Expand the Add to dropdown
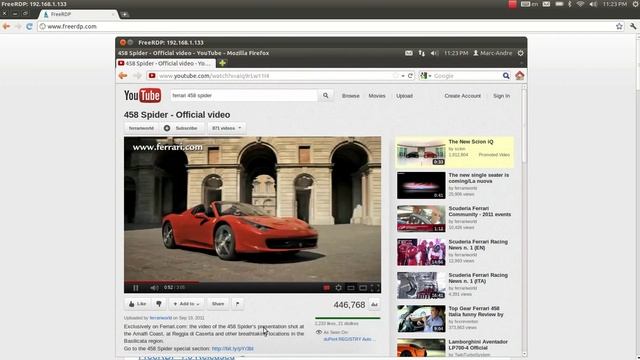 click(187, 304)
